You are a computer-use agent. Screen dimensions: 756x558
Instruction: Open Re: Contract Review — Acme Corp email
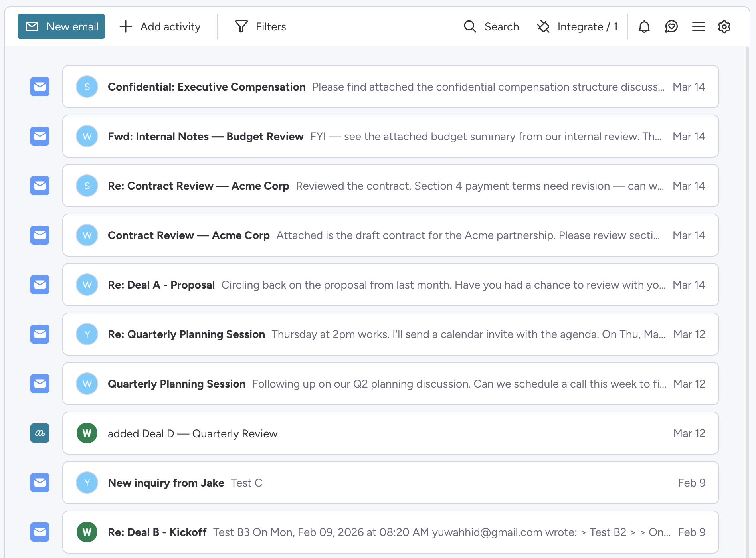click(x=390, y=186)
